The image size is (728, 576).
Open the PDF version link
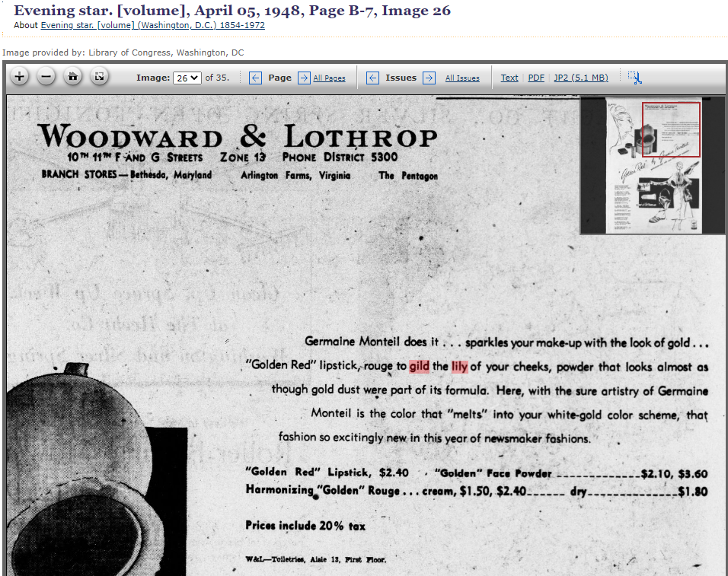[x=536, y=78]
